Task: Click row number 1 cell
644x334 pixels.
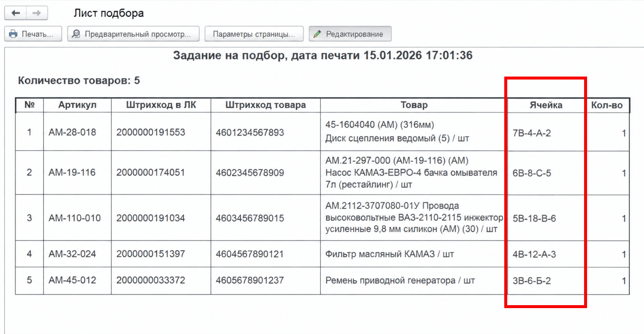Action: pos(30,132)
